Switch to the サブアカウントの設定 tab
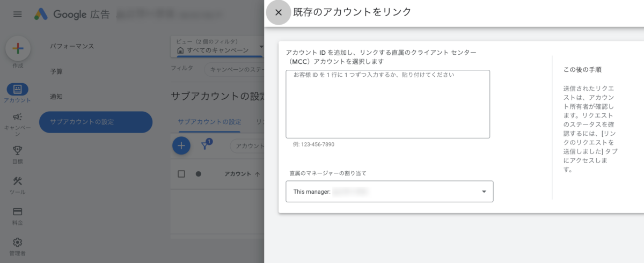 point(209,122)
